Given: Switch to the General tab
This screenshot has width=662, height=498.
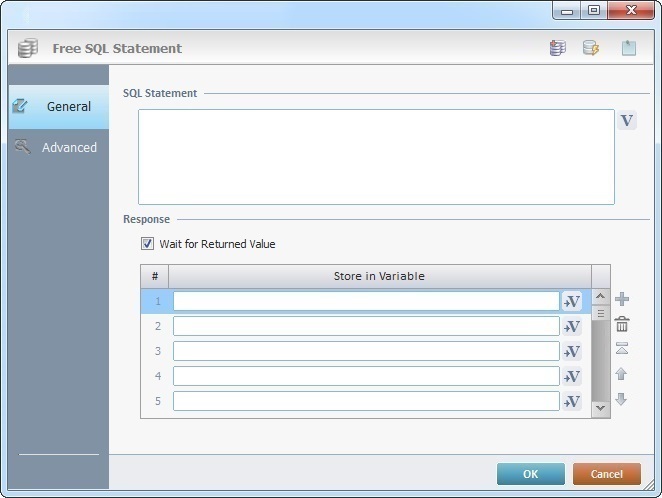Looking at the screenshot, I should 59,107.
